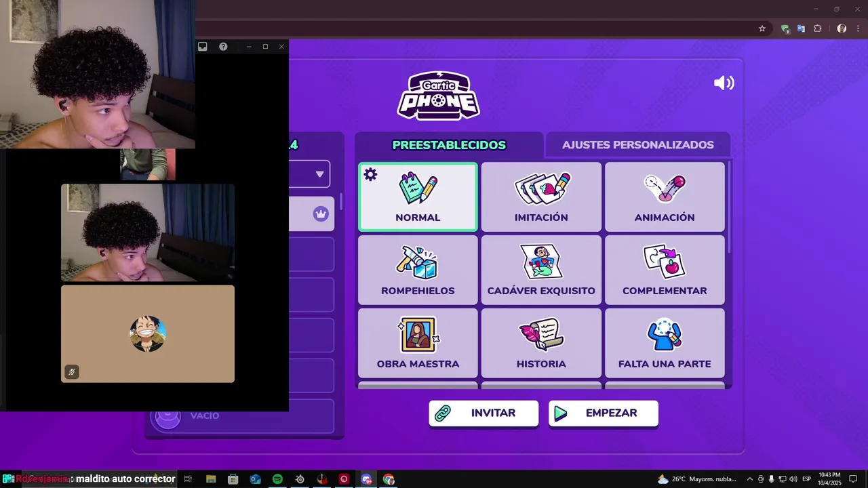The width and height of the screenshot is (868, 488).
Task: Click the microphone tray icon
Action: tap(772, 479)
